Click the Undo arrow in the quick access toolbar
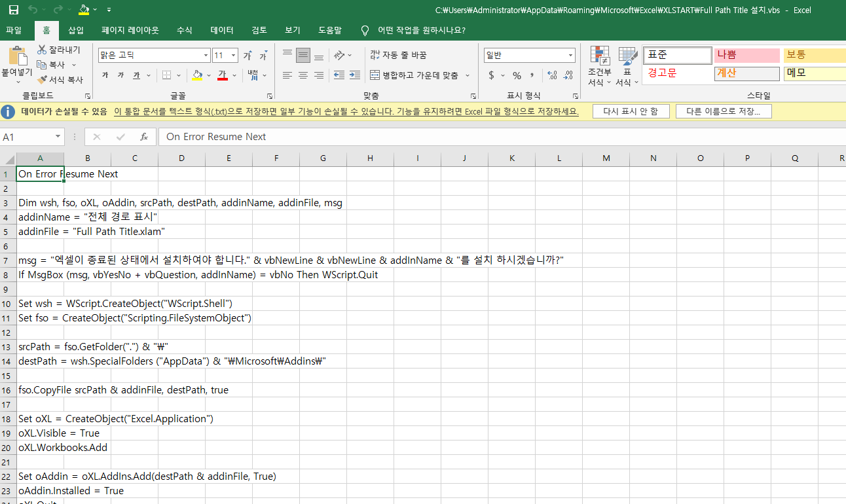The width and height of the screenshot is (846, 504). pyautogui.click(x=33, y=10)
